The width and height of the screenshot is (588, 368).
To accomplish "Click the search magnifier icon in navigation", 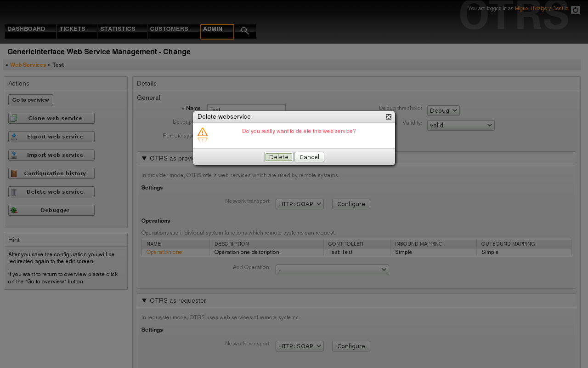I will click(245, 31).
